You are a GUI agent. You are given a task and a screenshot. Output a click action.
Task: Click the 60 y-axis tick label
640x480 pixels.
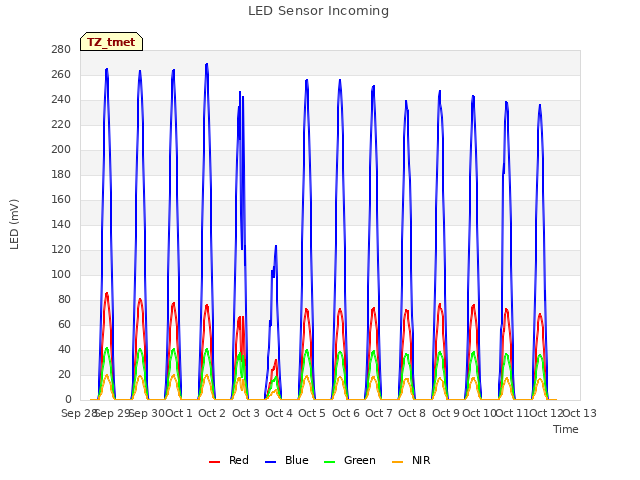pos(64,325)
